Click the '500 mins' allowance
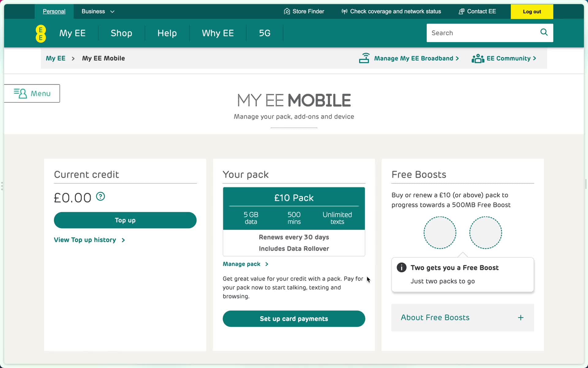 [x=294, y=218]
